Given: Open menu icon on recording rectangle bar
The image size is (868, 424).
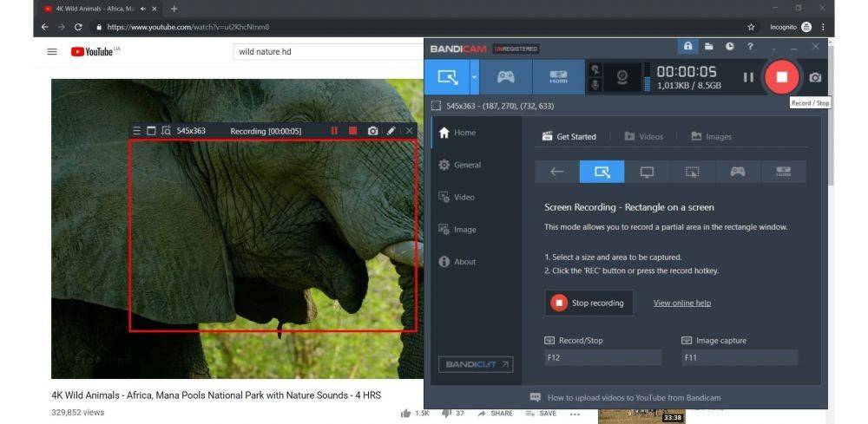Looking at the screenshot, I should pyautogui.click(x=137, y=131).
